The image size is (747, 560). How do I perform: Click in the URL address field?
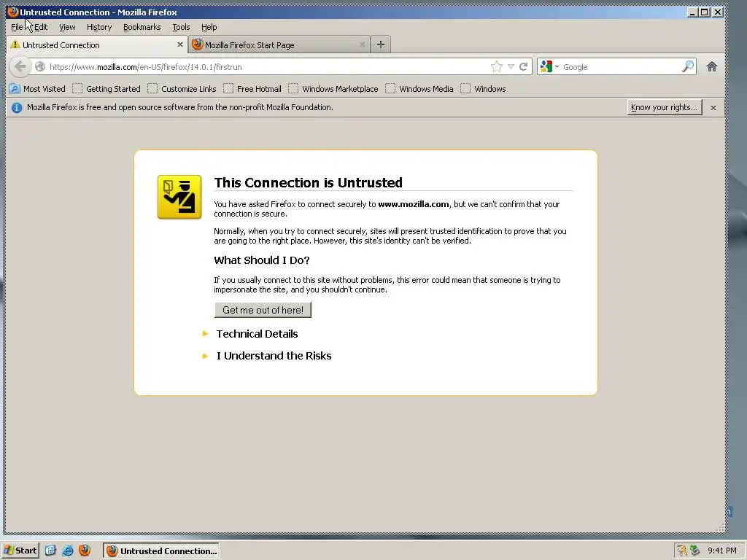click(267, 66)
